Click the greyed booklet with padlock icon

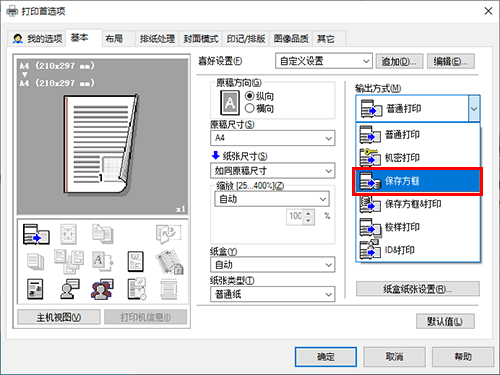169,262
